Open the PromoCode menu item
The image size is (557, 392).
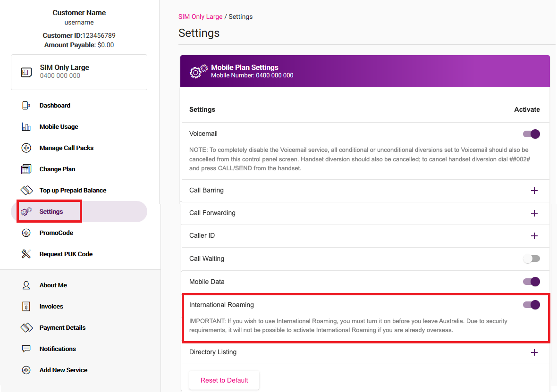pos(56,233)
